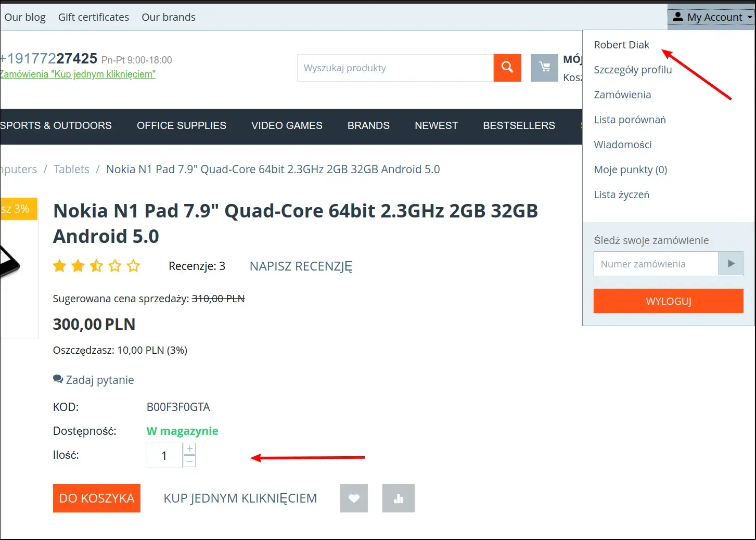Collapse the My Account dropdown
This screenshot has height=540, width=756.
(711, 17)
